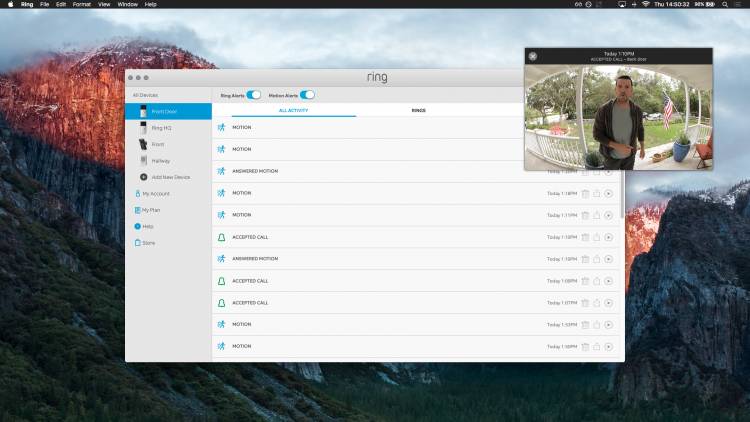Open the View menu
750x422 pixels.
tap(104, 4)
